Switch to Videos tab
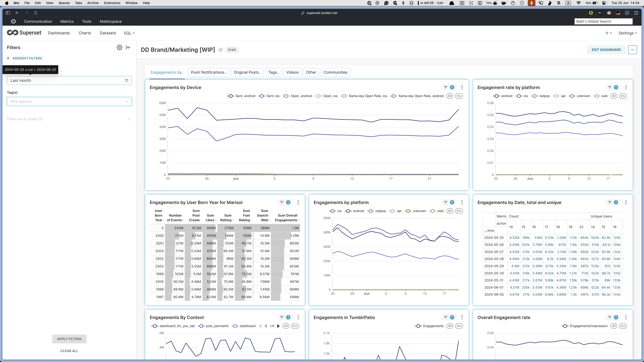The width and height of the screenshot is (644, 362). tap(292, 72)
